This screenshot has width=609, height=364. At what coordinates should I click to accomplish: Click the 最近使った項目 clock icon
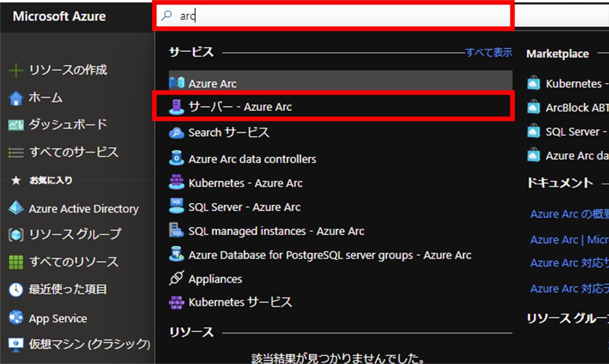[16, 290]
